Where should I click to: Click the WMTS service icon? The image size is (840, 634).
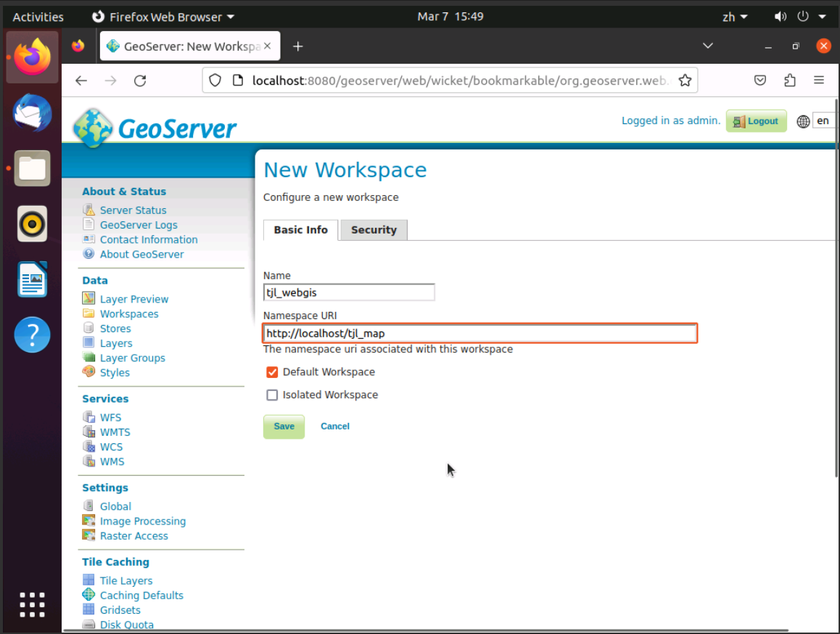tap(89, 431)
